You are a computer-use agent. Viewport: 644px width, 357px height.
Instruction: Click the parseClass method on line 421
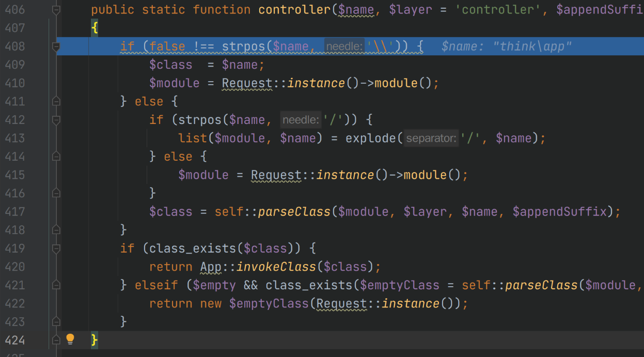pyautogui.click(x=542, y=285)
